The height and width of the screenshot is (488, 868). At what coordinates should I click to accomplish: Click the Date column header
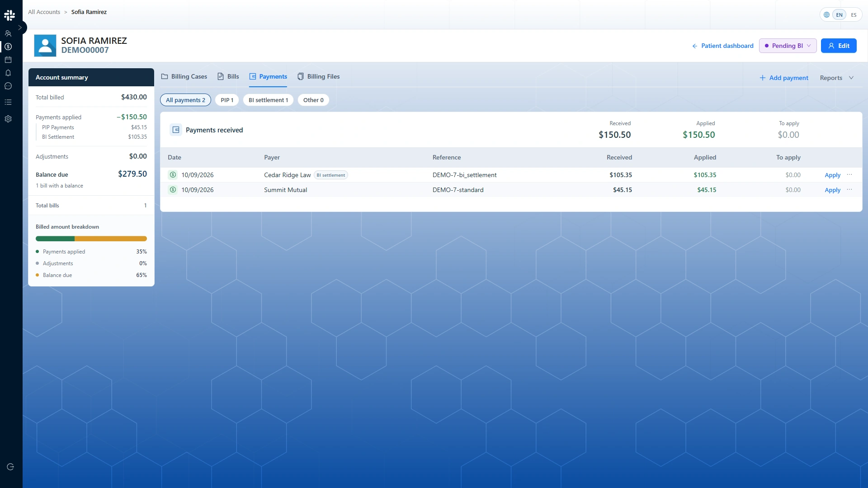[175, 157]
